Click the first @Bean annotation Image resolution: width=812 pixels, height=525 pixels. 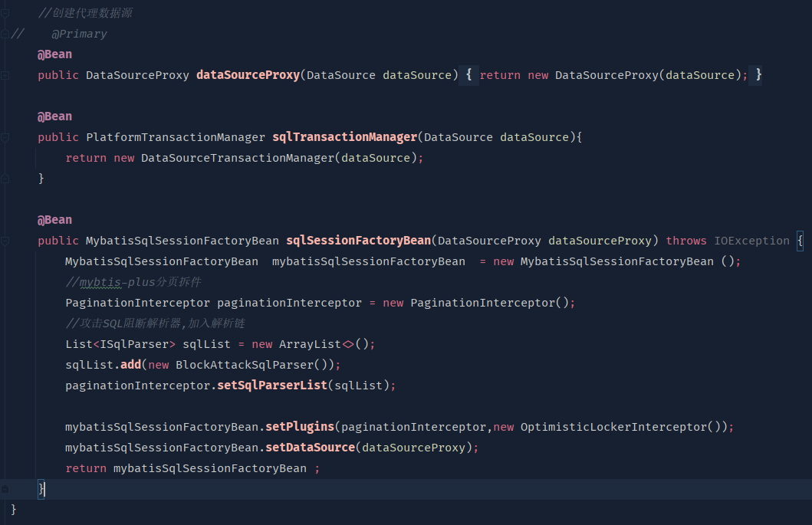coord(54,54)
